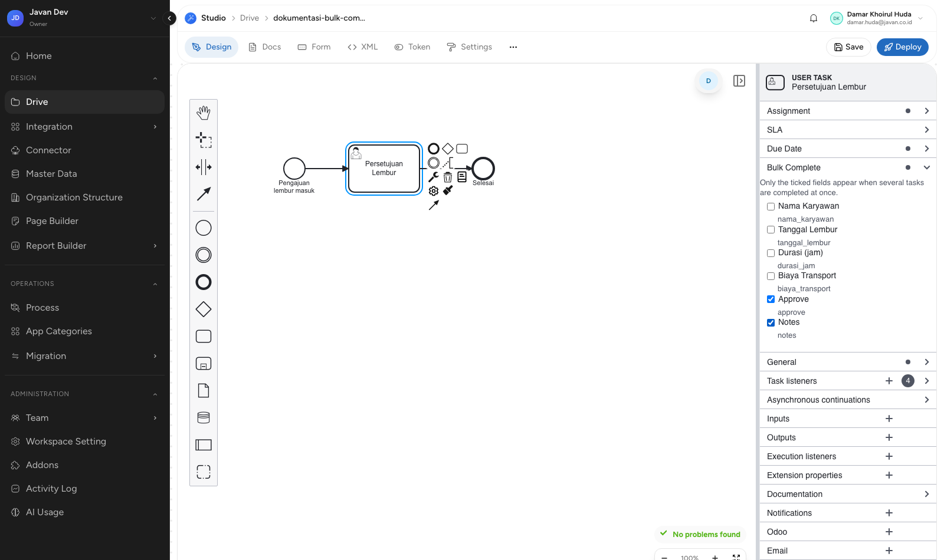Zoom out with minus button
This screenshot has width=944, height=560.
(x=664, y=557)
